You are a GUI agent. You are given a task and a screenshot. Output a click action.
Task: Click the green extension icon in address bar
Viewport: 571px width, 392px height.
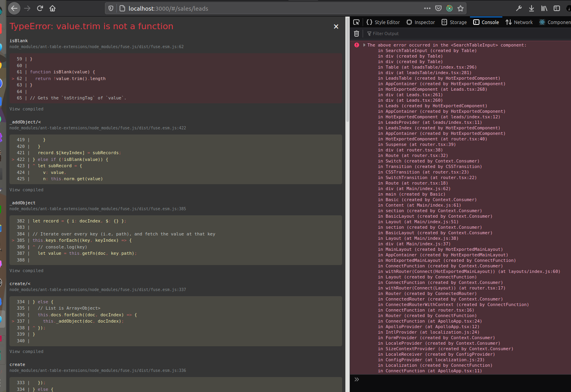tap(449, 8)
